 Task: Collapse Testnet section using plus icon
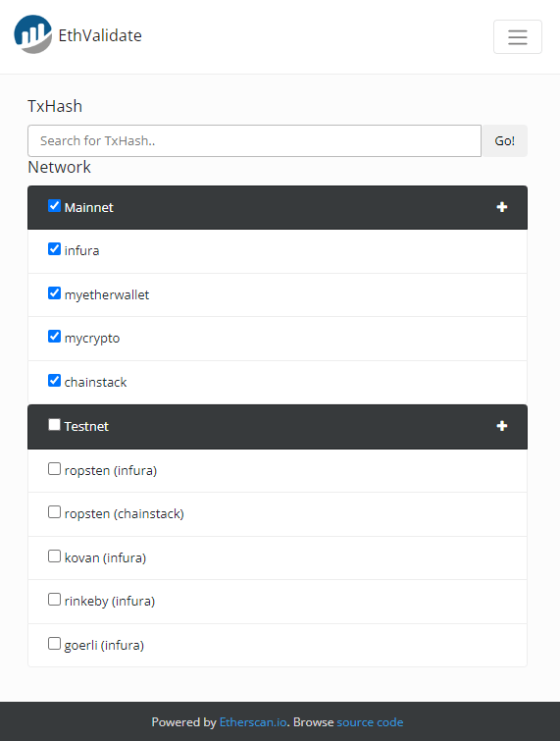tap(502, 426)
